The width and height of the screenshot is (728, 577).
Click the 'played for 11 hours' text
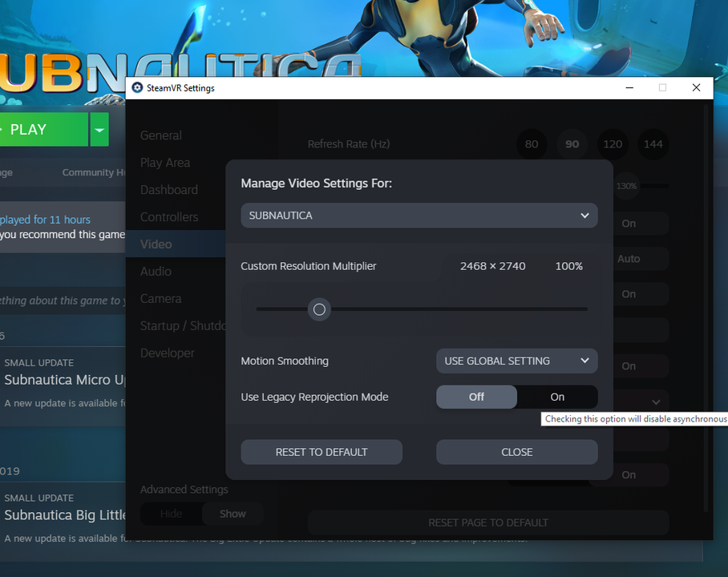click(45, 220)
